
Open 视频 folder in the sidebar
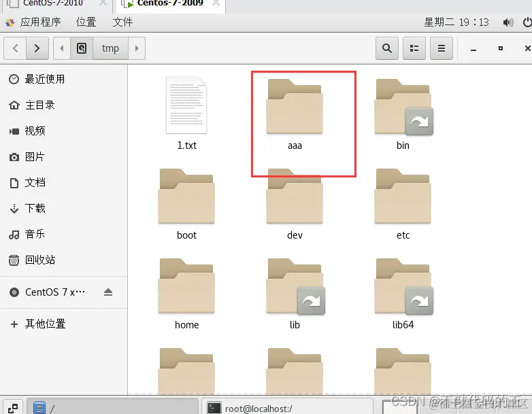(64, 131)
